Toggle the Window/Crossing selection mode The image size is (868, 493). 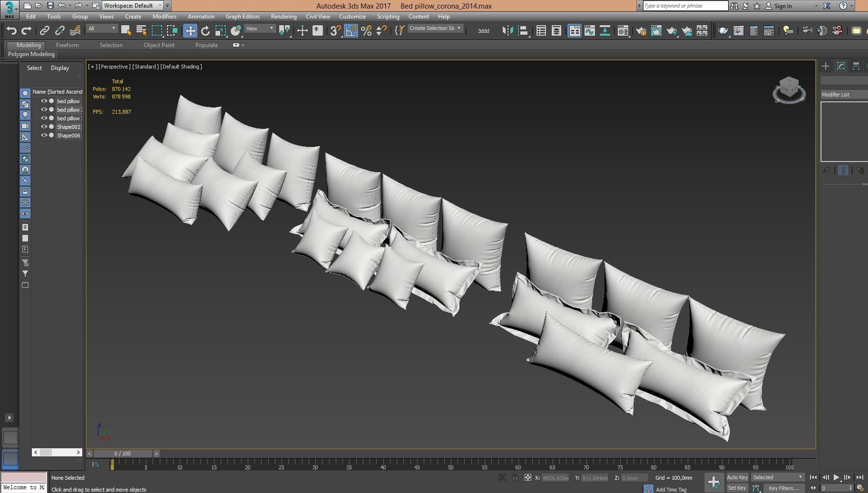[x=172, y=31]
